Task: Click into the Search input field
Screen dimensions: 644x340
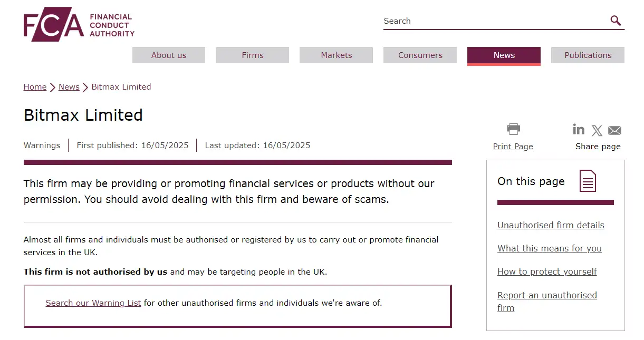Action: click(x=495, y=21)
